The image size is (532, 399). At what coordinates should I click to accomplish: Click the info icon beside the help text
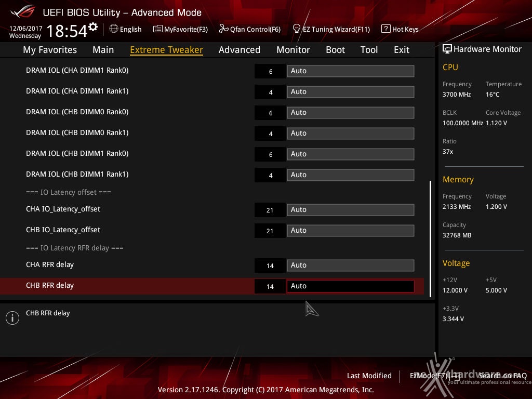[12, 318]
